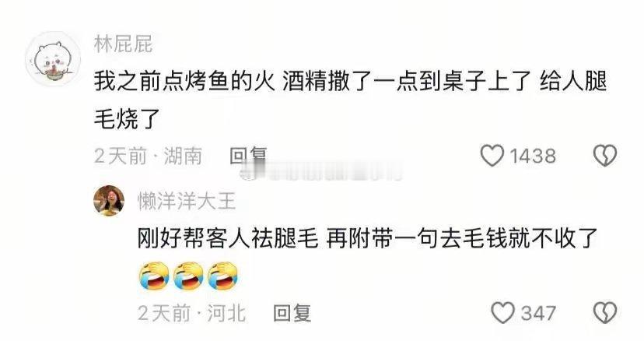Click the blurred watermark below first comment
Viewport: 644px width, 341px height.
tap(321, 171)
